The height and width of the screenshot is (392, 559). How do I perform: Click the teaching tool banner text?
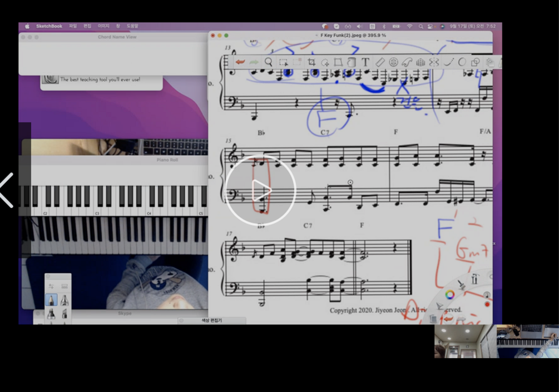point(100,80)
